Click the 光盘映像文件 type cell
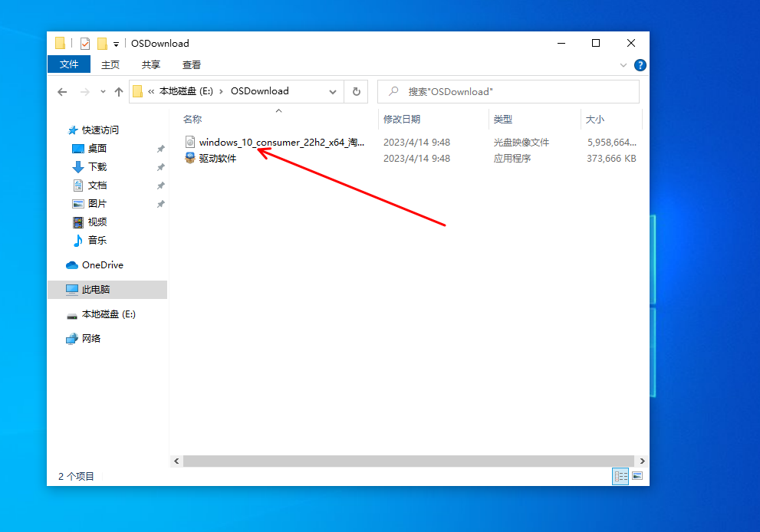Image resolution: width=760 pixels, height=532 pixels. [521, 143]
